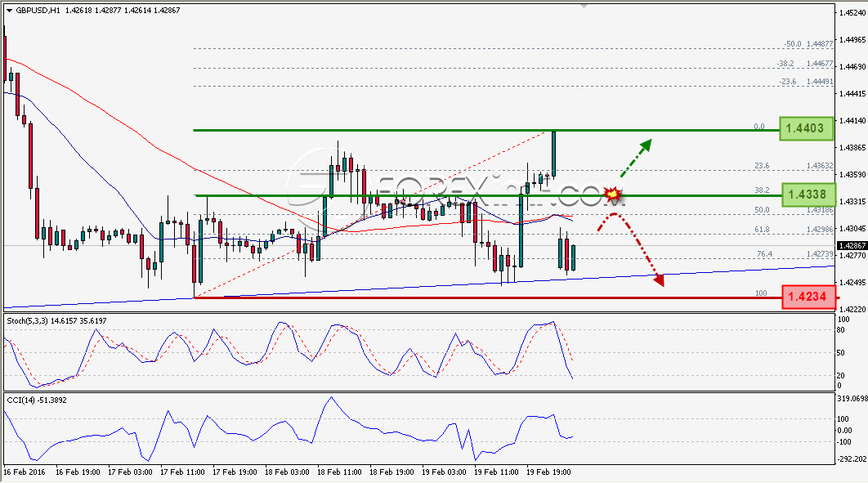The height and width of the screenshot is (483, 868).
Task: Click the CCI scale value -292.202
Action: click(852, 459)
